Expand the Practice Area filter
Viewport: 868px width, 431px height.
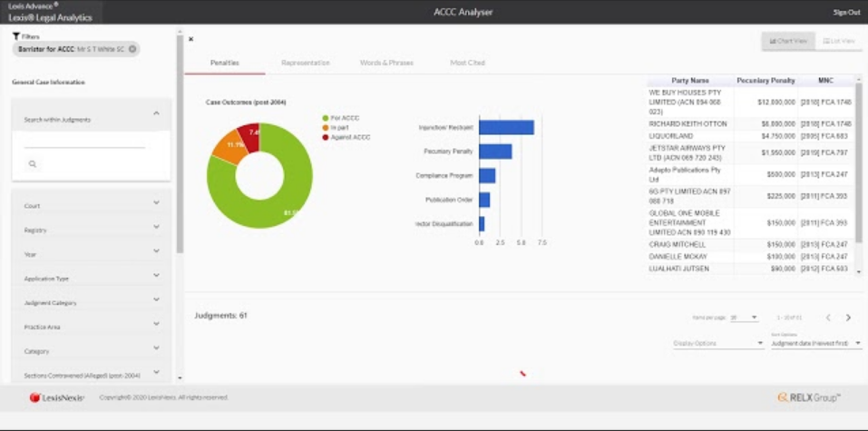92,327
